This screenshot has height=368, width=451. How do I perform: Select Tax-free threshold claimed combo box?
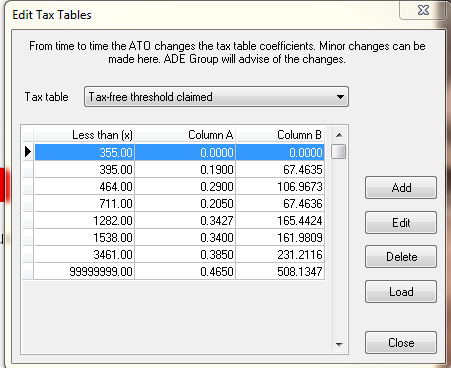point(216,97)
